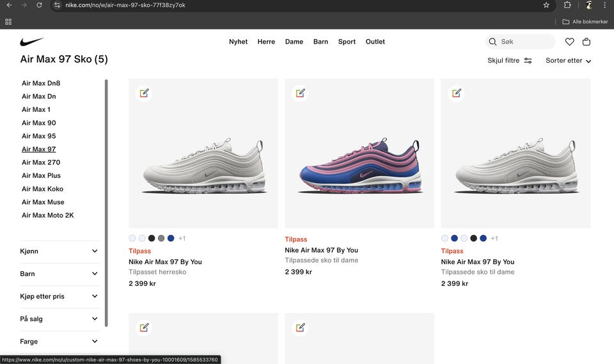Go forward with browser forward arrow
This screenshot has width=614, height=364.
pyautogui.click(x=24, y=5)
